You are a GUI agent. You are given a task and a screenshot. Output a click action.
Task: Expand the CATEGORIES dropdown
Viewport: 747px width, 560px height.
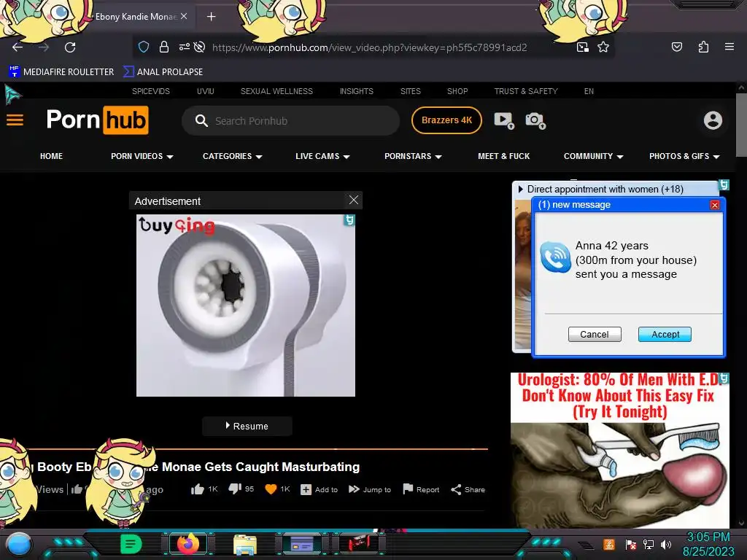coord(233,156)
